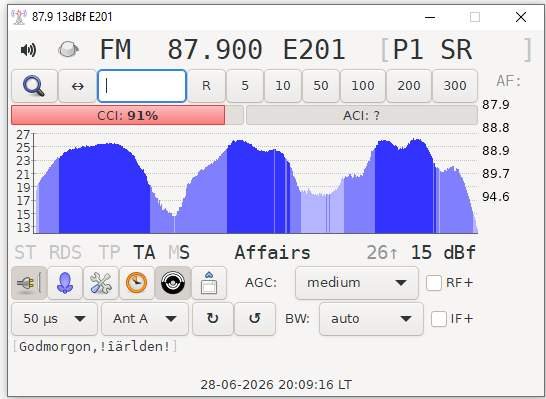Click the always-on-top window icon

click(209, 283)
